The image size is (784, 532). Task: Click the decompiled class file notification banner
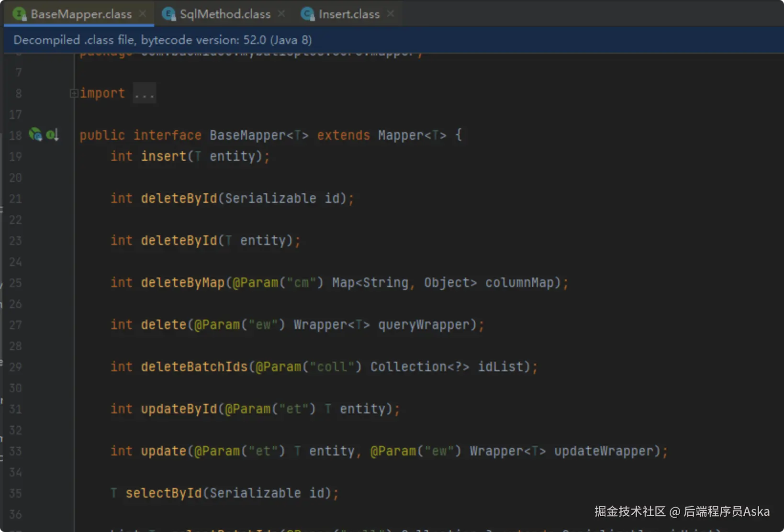coord(394,40)
